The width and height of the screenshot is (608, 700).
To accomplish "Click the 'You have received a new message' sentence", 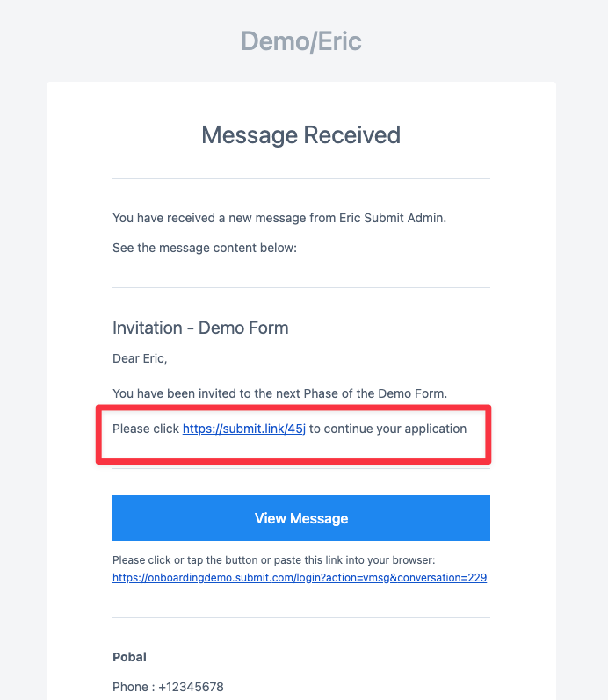I will [279, 218].
